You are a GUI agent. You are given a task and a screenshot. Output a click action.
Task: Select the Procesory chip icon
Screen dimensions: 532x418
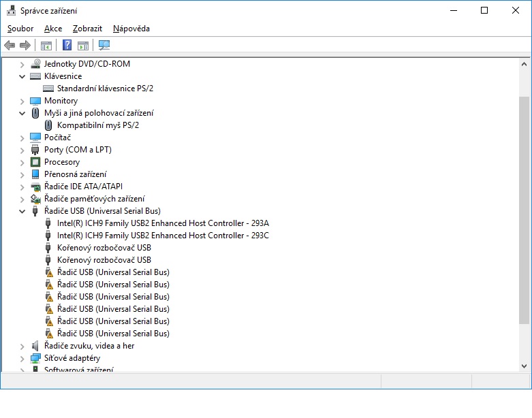click(x=35, y=162)
